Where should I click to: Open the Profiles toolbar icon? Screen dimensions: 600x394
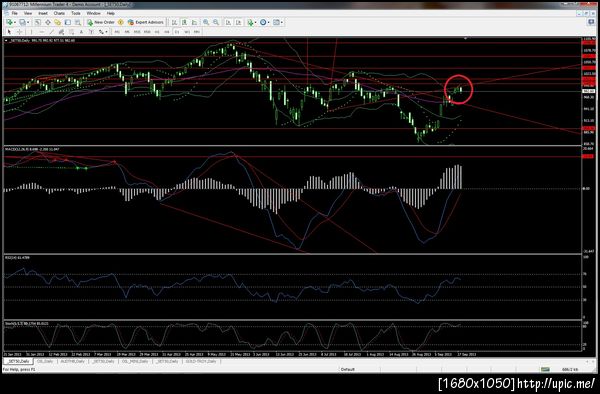click(x=23, y=23)
